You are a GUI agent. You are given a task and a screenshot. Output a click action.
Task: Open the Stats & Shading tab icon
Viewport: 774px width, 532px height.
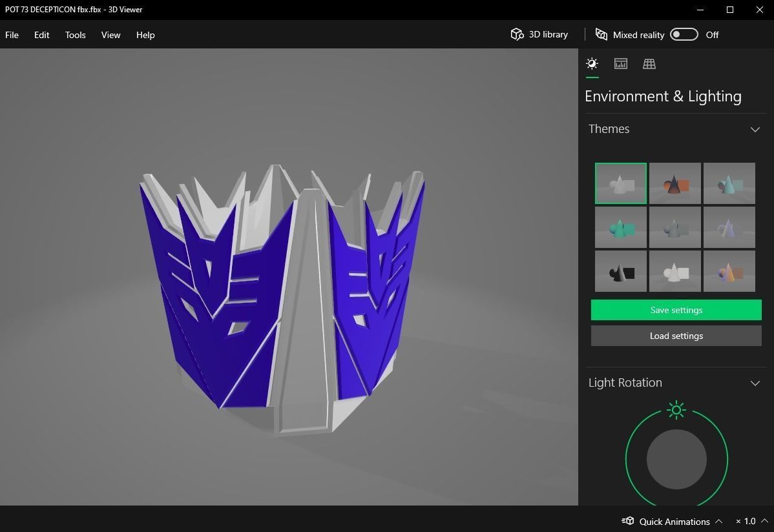click(620, 64)
